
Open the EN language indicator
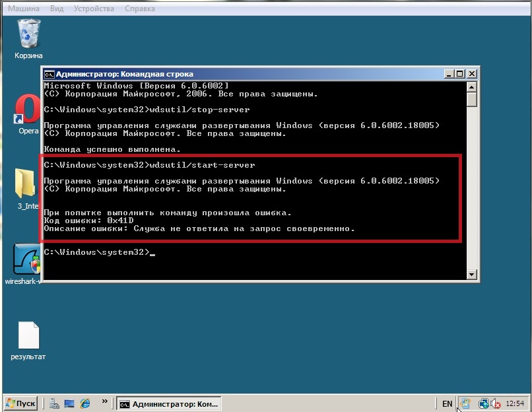point(447,404)
